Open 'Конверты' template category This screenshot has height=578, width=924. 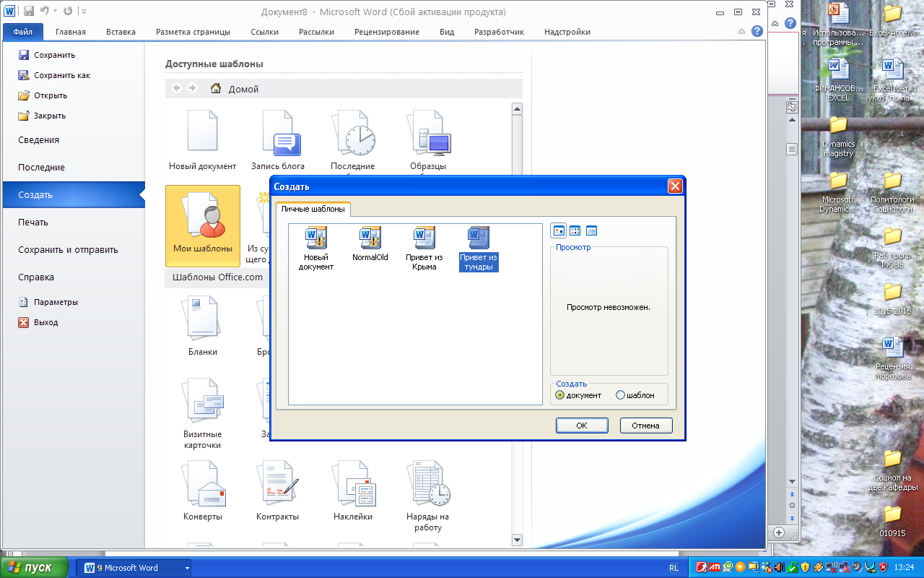[x=203, y=491]
